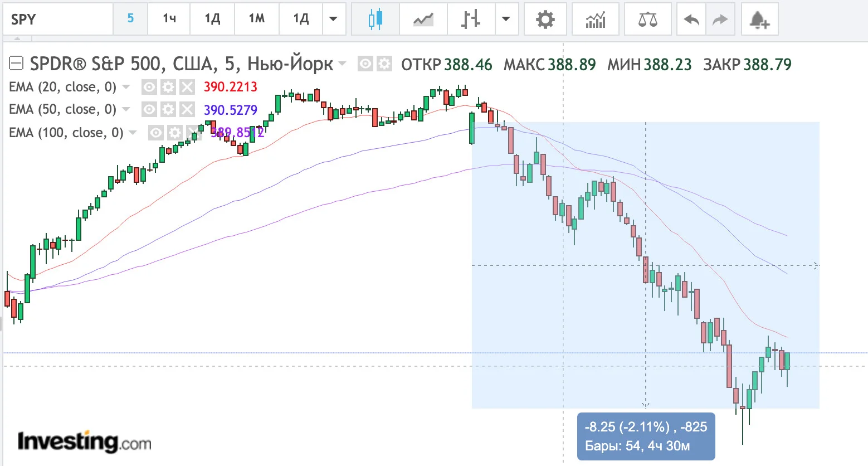Screen dimensions: 868x466
Task: Select the 1Д button beside the timeframe dropdown
Action: pyautogui.click(x=301, y=20)
